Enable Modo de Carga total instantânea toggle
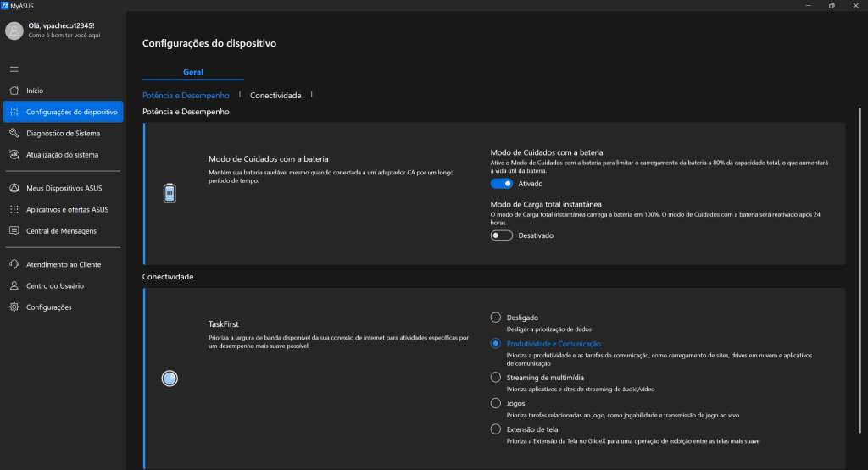This screenshot has height=470, width=868. pyautogui.click(x=502, y=235)
